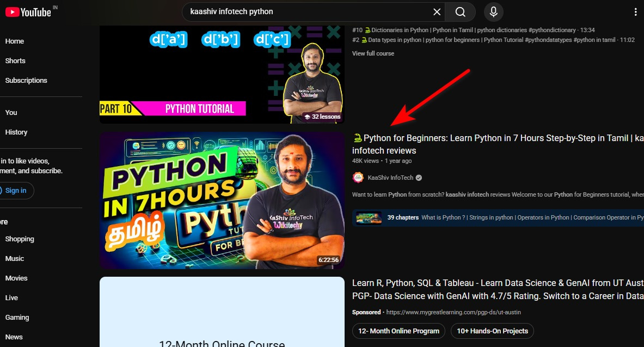The height and width of the screenshot is (347, 644).
Task: Open the Part 10 Python Tutorial course thumbnail
Action: 222,74
